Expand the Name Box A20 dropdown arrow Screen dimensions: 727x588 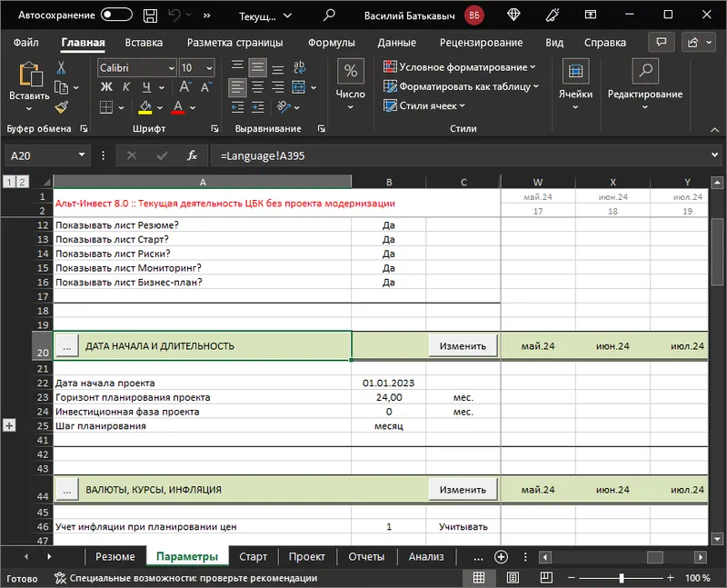(82, 154)
